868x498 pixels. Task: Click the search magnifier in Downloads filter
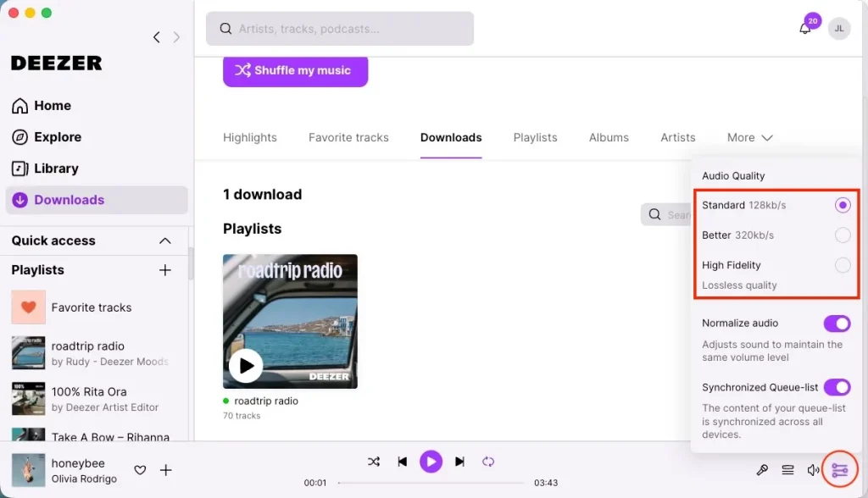[655, 214]
